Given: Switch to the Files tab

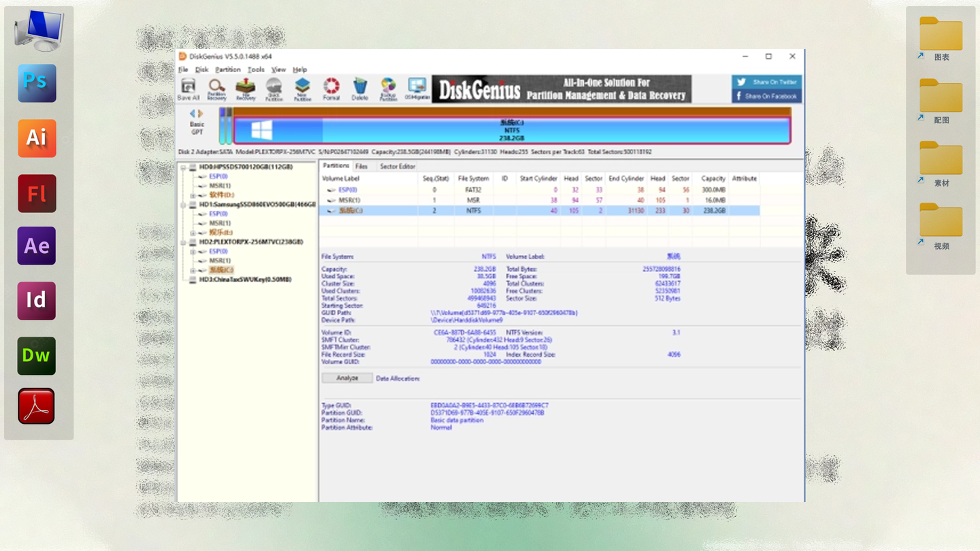Looking at the screenshot, I should click(361, 166).
